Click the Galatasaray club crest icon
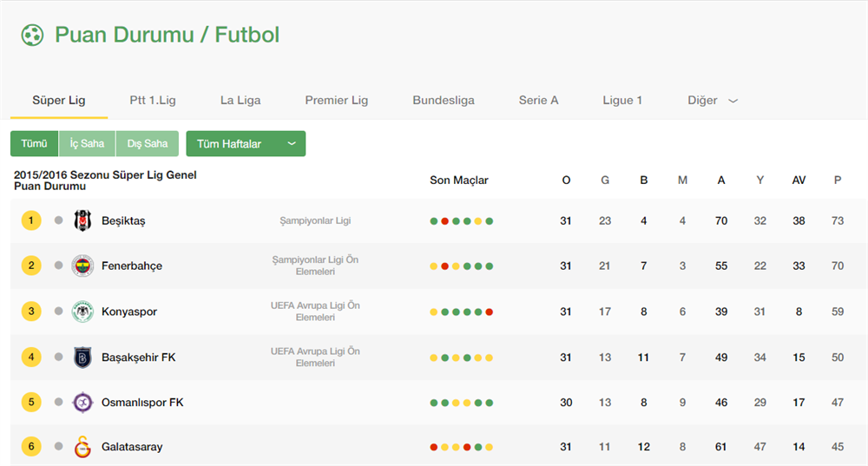The width and height of the screenshot is (868, 466). point(82,447)
